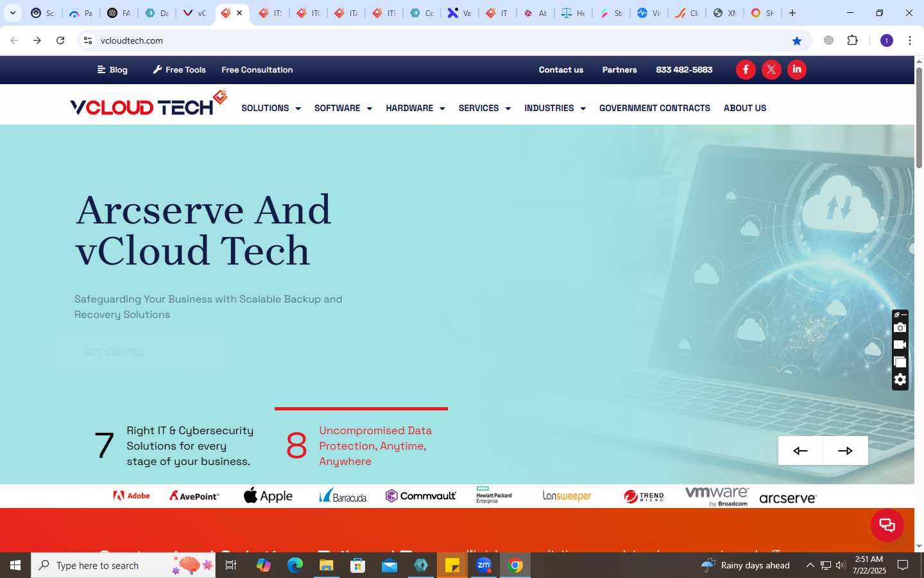Image resolution: width=924 pixels, height=578 pixels.
Task: Click the AvePoint partner logo
Action: coord(194,496)
